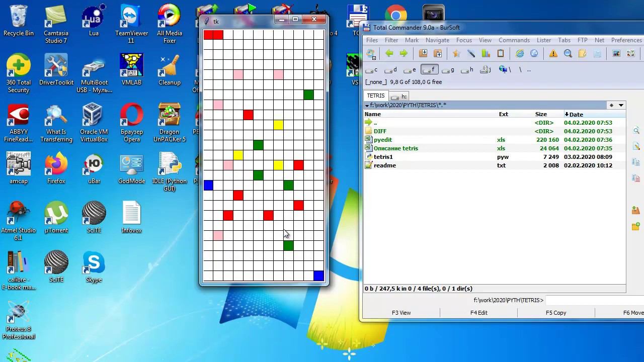The width and height of the screenshot is (644, 362).
Task: Click the yellow notes toolbar icon
Action: click(x=583, y=53)
